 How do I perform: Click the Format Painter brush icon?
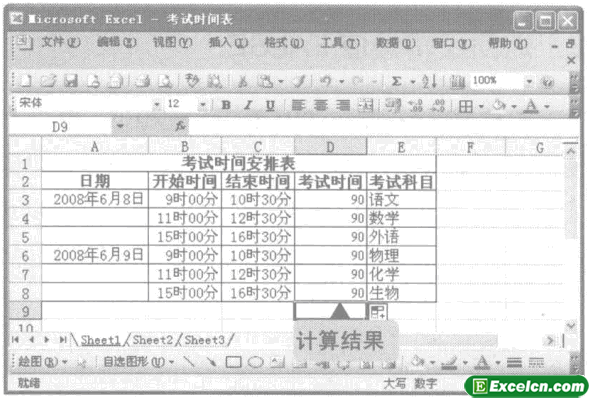299,81
